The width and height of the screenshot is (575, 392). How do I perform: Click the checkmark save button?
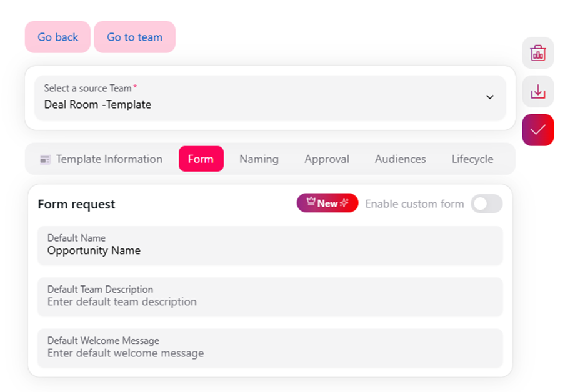tap(537, 130)
